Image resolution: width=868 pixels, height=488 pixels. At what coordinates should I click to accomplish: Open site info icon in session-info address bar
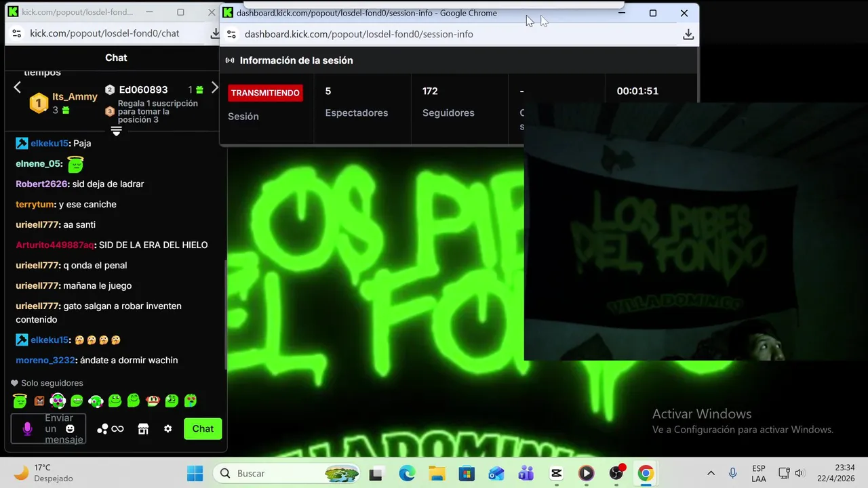point(231,34)
